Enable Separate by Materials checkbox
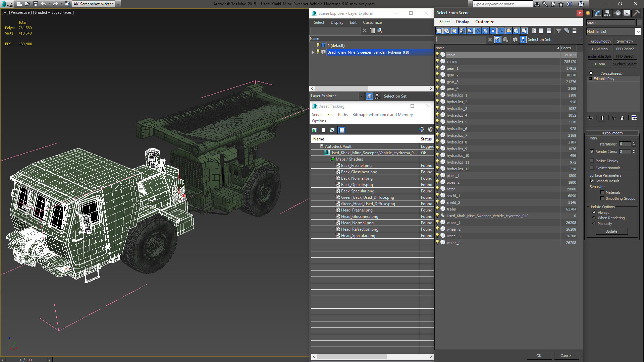 [602, 192]
